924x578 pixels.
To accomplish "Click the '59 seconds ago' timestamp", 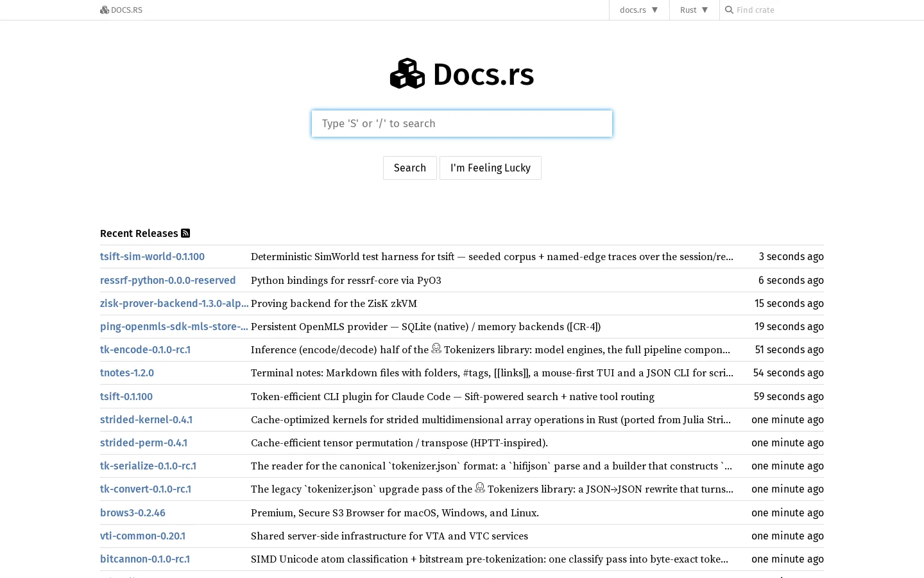I will [x=789, y=396].
